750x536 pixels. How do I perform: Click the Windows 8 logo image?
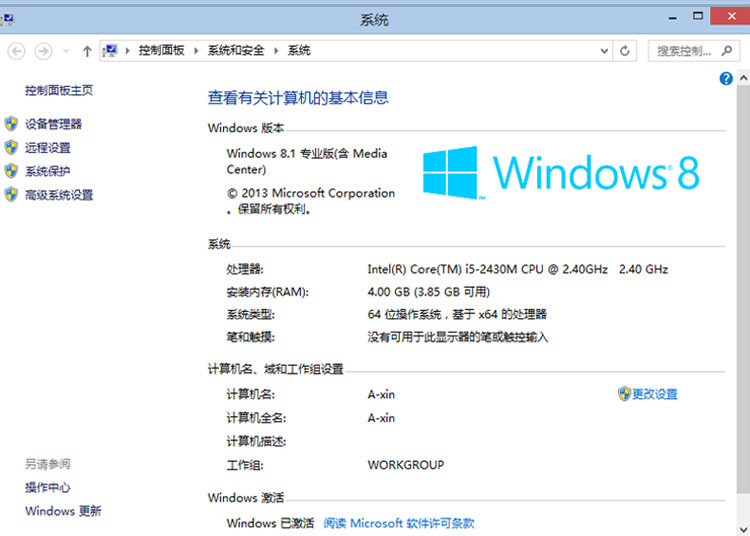click(561, 173)
